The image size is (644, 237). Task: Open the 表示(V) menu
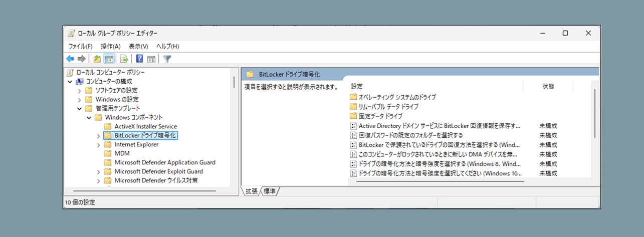[x=138, y=46]
